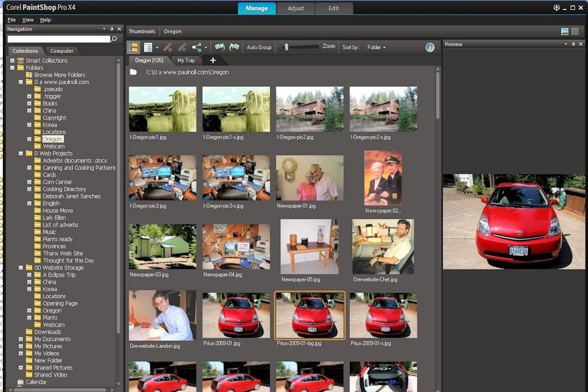Select the Newspaper-05.jpg thumbnail

coord(309,247)
